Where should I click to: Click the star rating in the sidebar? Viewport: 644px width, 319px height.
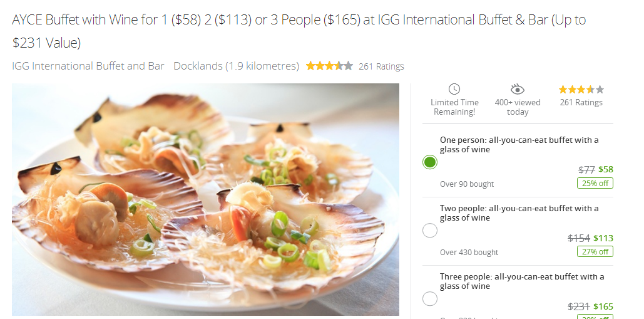click(x=581, y=90)
